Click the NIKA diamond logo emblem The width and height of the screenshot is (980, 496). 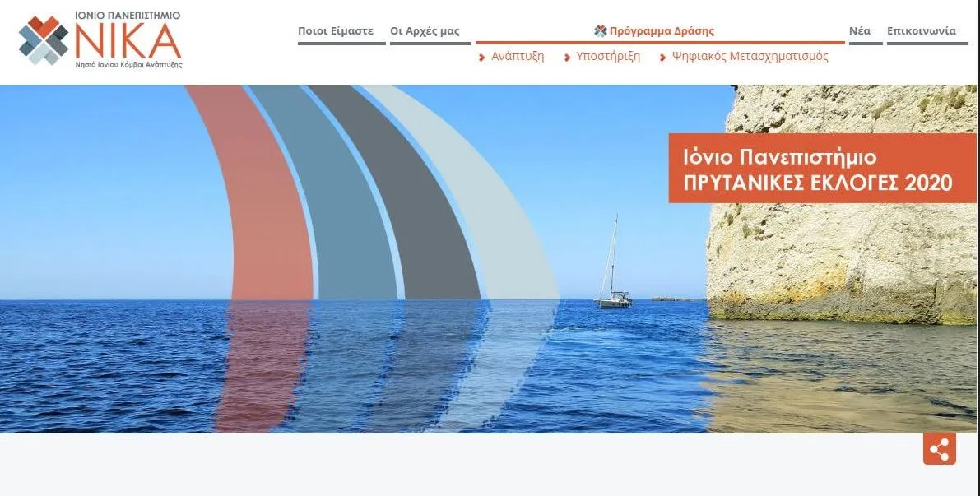44,40
